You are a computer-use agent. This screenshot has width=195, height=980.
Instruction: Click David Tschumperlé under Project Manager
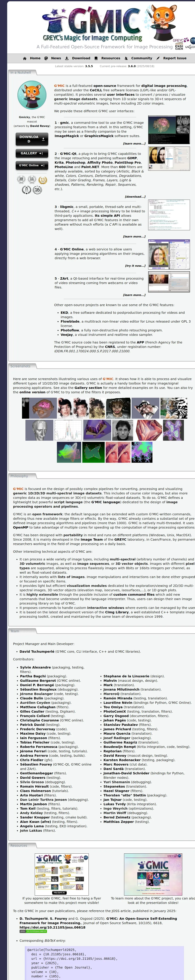coord(37,651)
